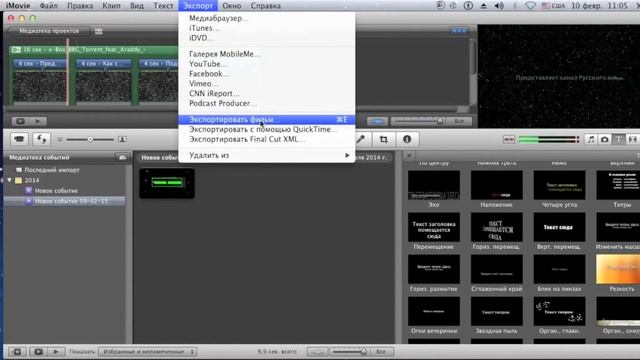Viewport: 640px width, 360px height.
Task: Click the green audio track bar in project
Action: pyautogui.click(x=94, y=50)
